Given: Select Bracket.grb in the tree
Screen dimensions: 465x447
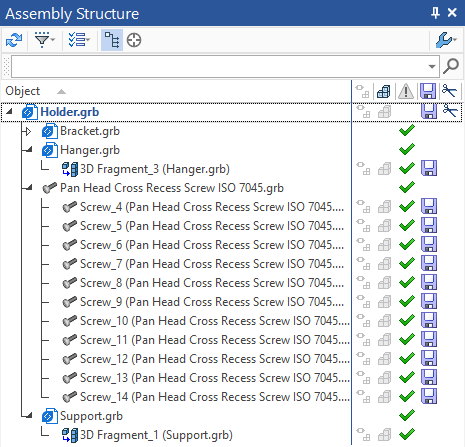Looking at the screenshot, I should point(90,131).
